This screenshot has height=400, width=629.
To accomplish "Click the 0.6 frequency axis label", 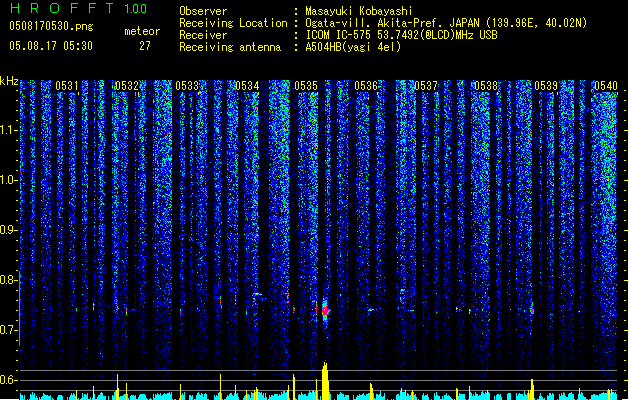I will (9, 380).
